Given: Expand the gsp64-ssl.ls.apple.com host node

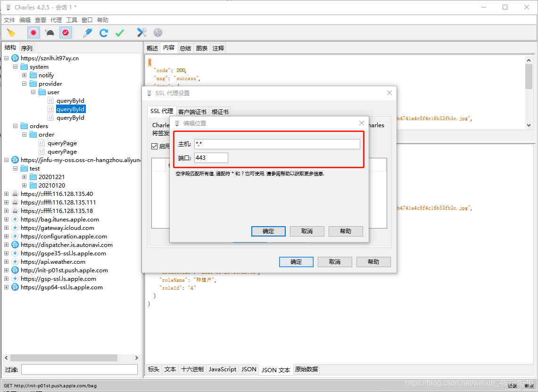Looking at the screenshot, I should (x=6, y=287).
